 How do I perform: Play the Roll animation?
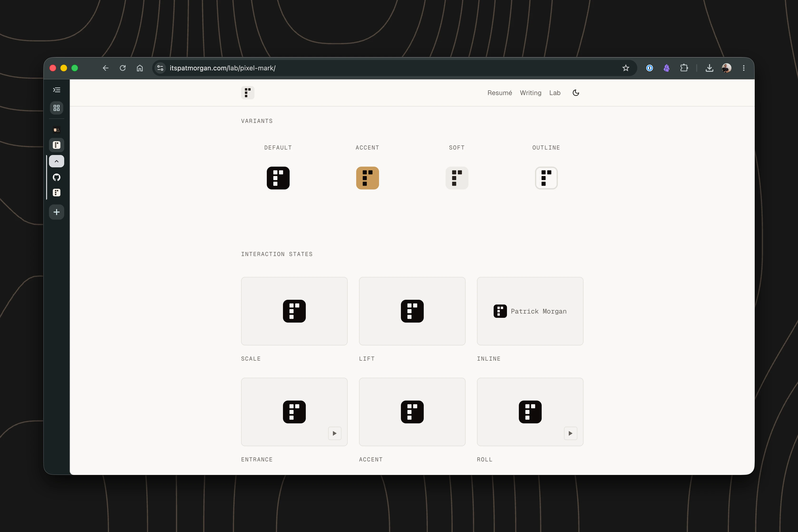[x=570, y=433]
